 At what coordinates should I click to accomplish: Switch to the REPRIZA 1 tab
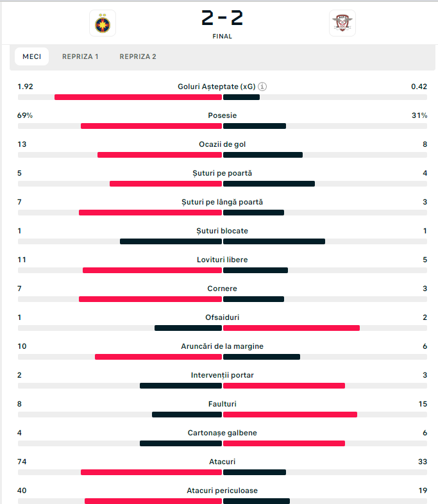(x=80, y=56)
